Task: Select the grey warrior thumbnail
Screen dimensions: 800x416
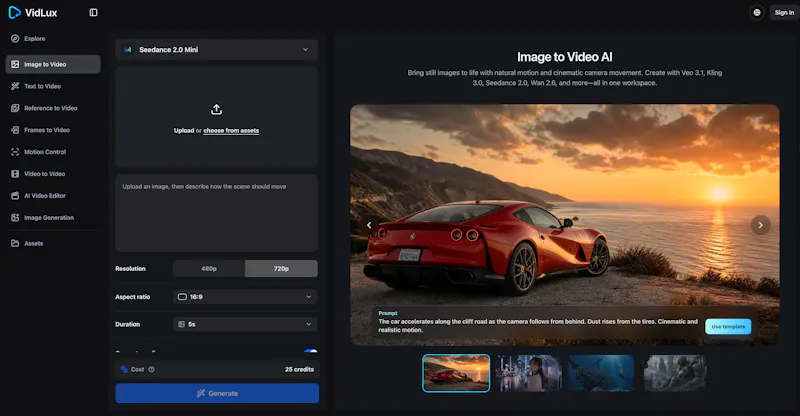Action: [x=674, y=374]
